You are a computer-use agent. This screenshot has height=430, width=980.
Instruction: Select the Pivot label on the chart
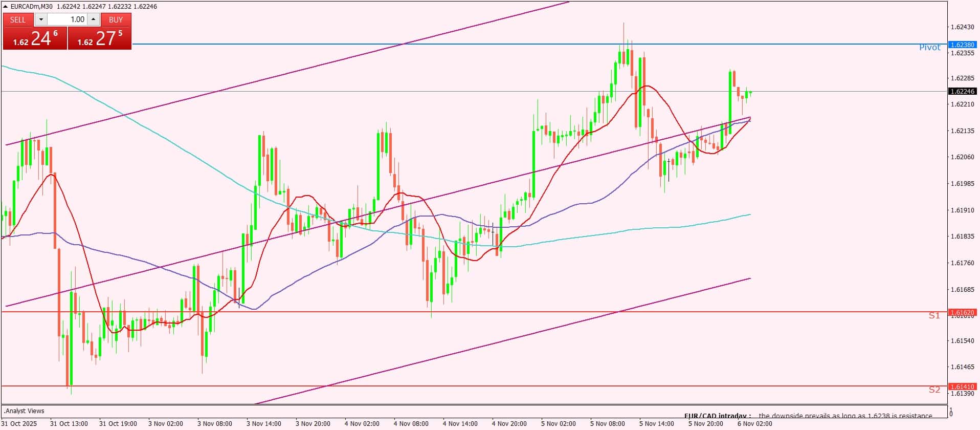(929, 47)
